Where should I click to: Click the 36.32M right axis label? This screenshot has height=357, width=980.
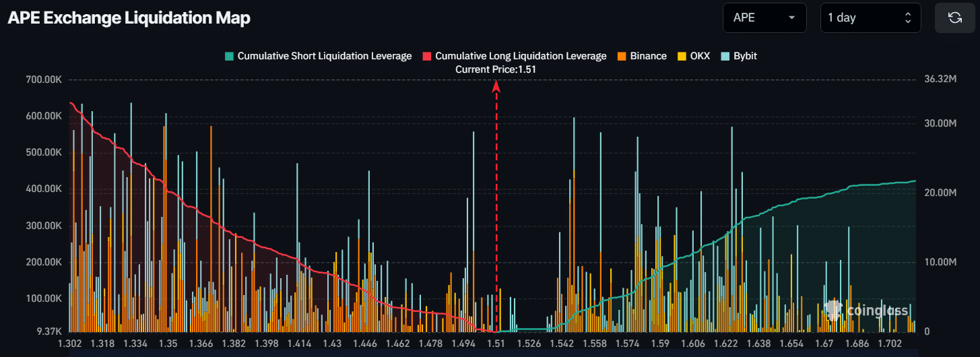point(941,79)
